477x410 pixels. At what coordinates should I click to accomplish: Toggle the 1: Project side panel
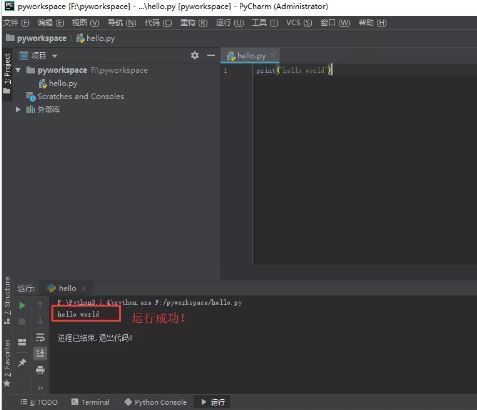(x=7, y=73)
